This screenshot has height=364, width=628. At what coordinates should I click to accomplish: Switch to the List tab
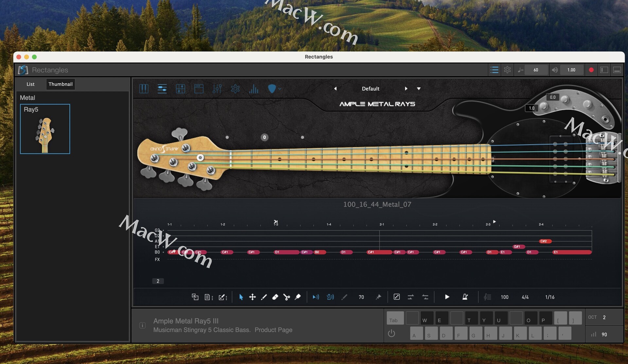pyautogui.click(x=30, y=84)
